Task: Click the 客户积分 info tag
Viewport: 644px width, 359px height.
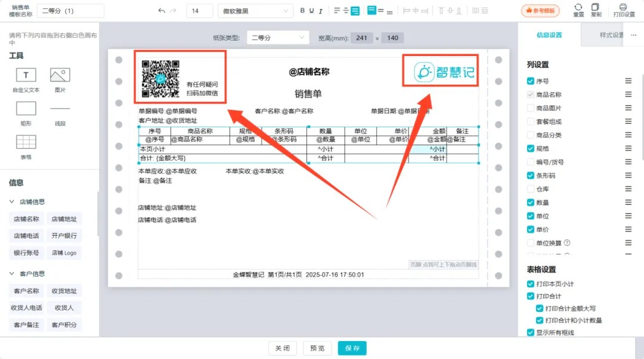Action: 64,325
